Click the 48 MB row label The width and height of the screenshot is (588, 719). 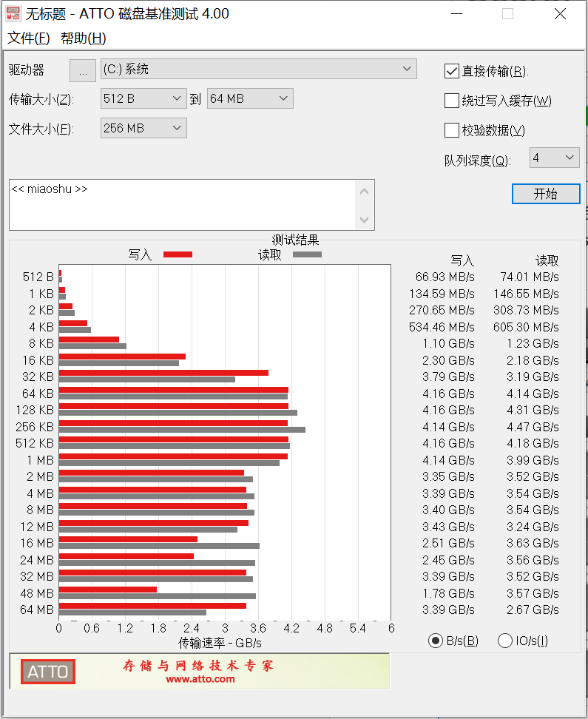coord(37,593)
